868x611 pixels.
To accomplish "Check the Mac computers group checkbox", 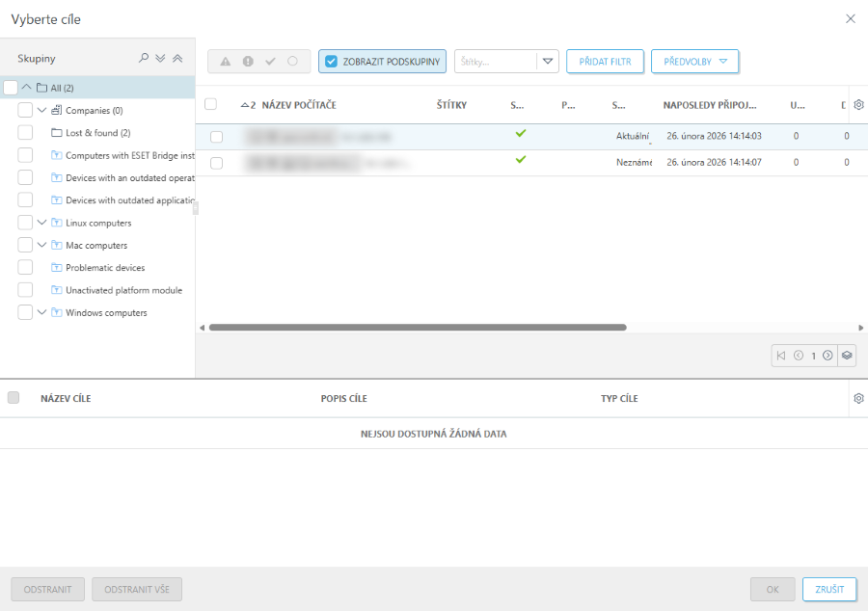I will pyautogui.click(x=25, y=245).
